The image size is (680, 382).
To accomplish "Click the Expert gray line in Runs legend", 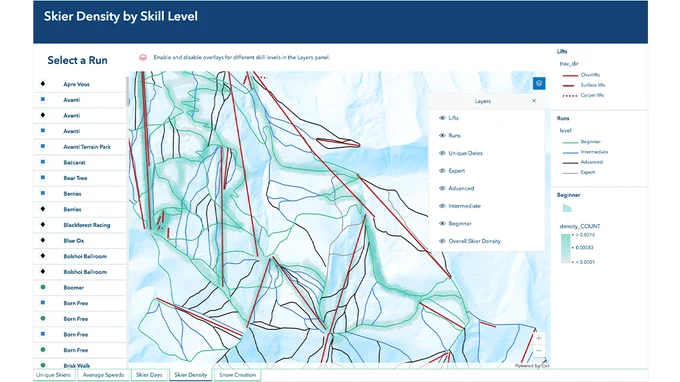I will [x=570, y=173].
